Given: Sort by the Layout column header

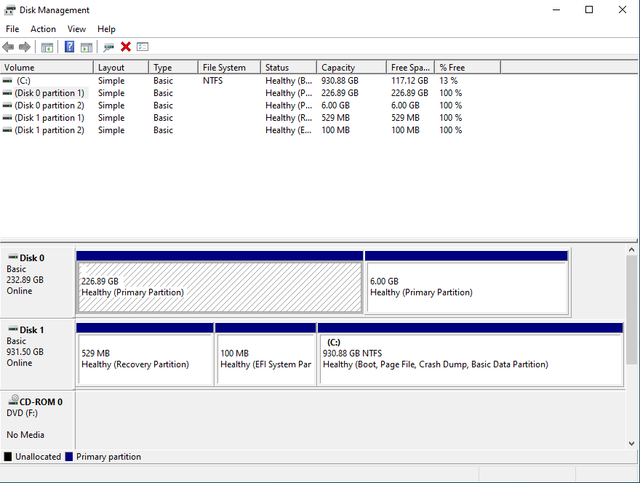Looking at the screenshot, I should (121, 67).
